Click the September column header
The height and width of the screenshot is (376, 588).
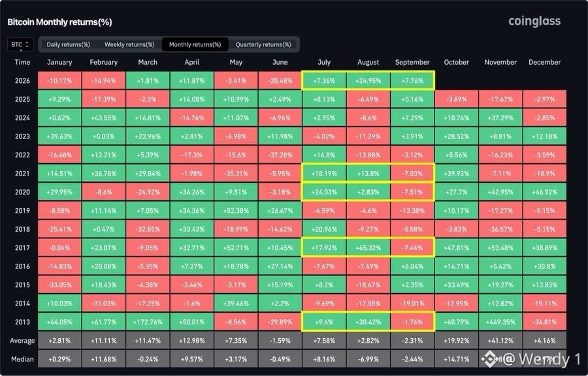412,62
